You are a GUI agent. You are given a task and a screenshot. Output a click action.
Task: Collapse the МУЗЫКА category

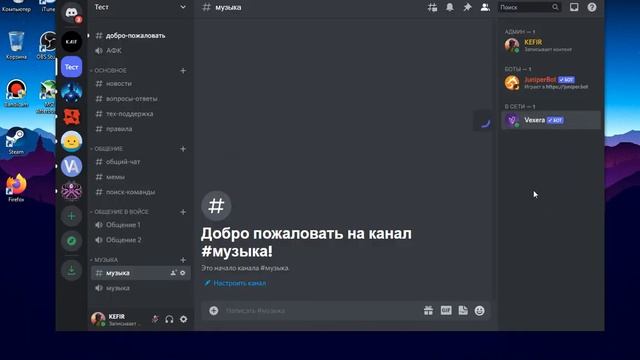tap(104, 260)
